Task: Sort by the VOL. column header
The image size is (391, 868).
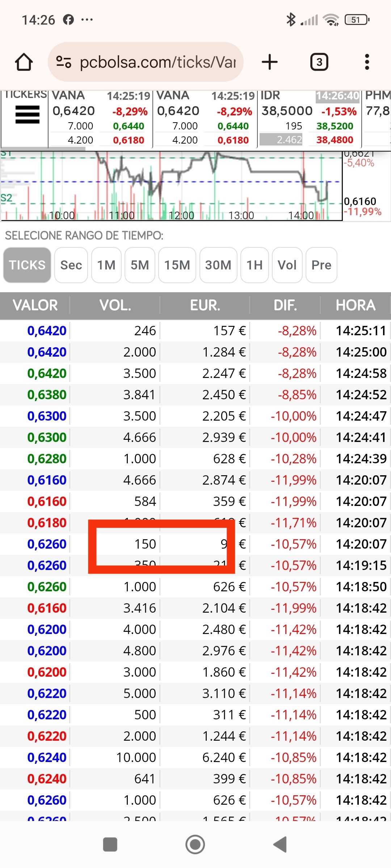Action: tap(115, 305)
